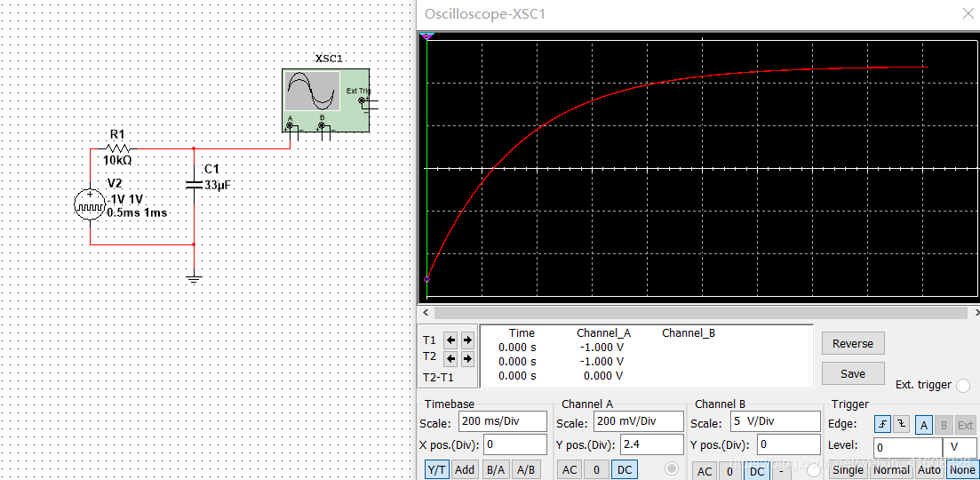Set Channel A coupling to 0
The height and width of the screenshot is (480, 980).
click(596, 470)
